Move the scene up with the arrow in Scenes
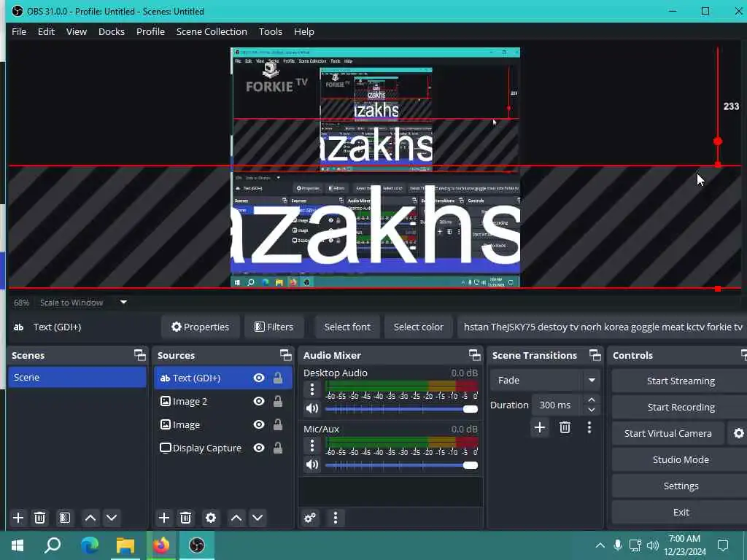747x560 pixels. (90, 518)
